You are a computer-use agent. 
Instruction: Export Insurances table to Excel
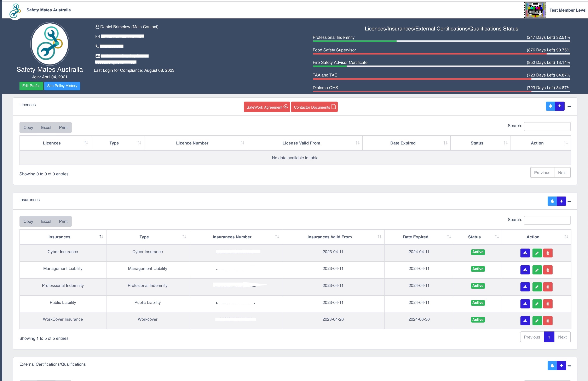tap(46, 222)
